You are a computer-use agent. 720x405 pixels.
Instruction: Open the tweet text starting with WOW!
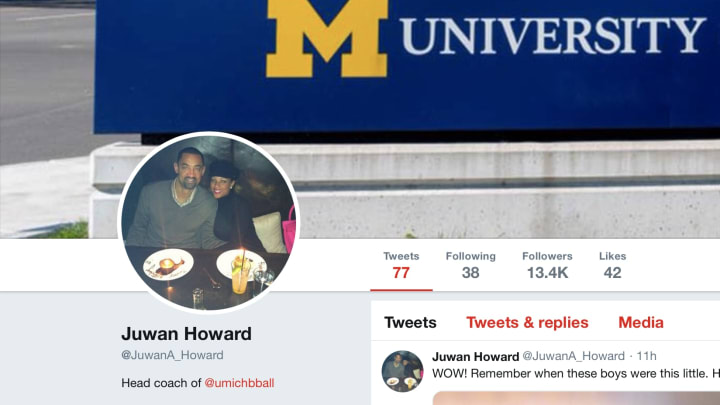576,374
